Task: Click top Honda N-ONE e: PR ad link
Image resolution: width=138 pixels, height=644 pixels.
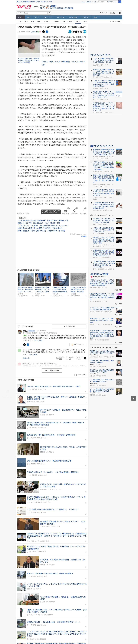Action: pos(35,2)
